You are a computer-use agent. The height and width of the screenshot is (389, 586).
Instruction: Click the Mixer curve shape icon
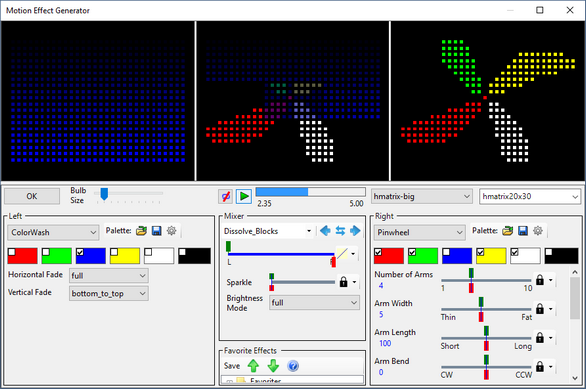pyautogui.click(x=342, y=253)
